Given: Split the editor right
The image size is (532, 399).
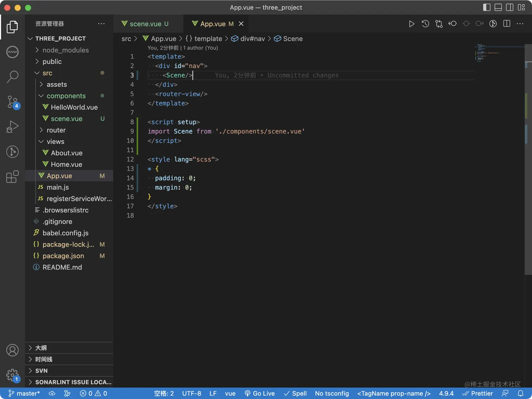Looking at the screenshot, I should tap(507, 24).
